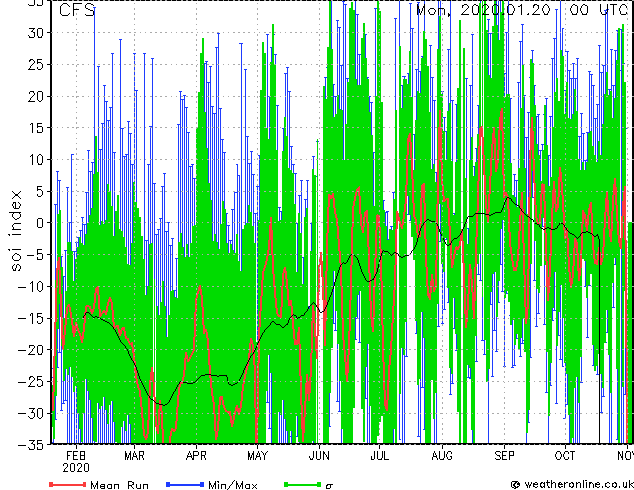634x490 pixels.
Task: Click the JUL month label
Action: 379,456
